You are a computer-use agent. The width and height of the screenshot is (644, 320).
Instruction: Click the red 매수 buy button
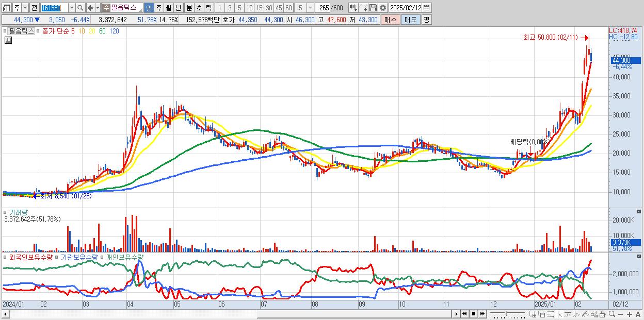[x=390, y=20]
